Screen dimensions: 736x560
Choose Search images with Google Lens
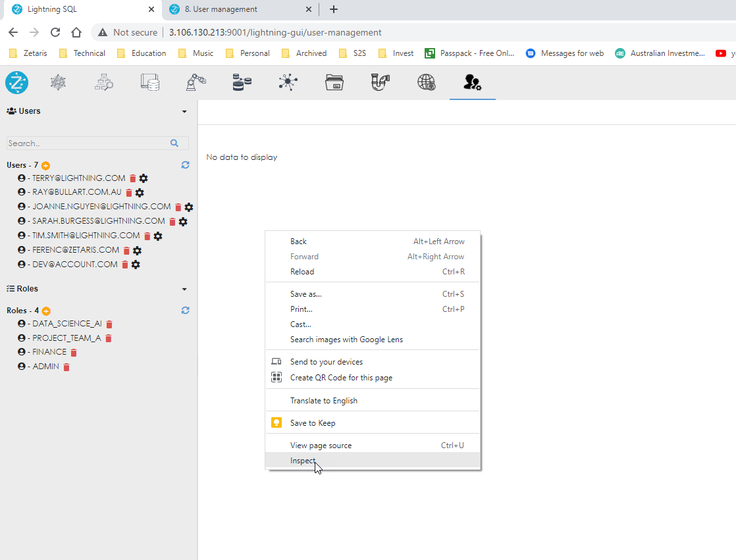373,340
